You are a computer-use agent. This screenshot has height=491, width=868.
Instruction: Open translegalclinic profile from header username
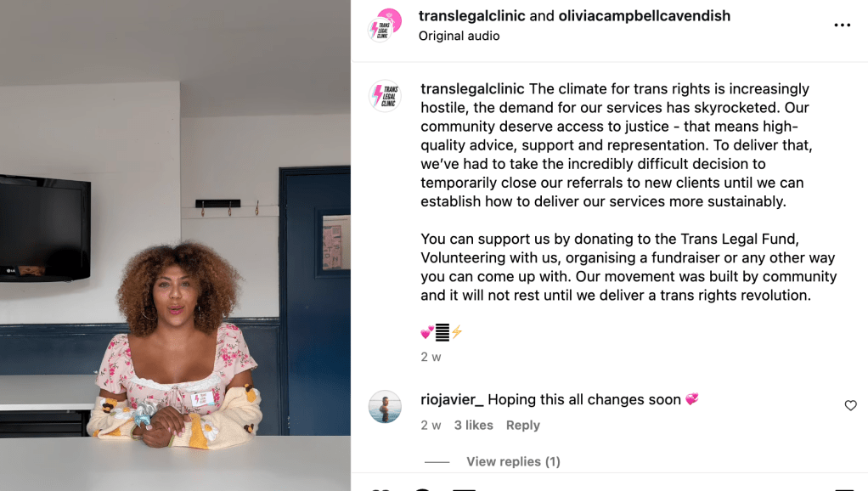point(471,16)
